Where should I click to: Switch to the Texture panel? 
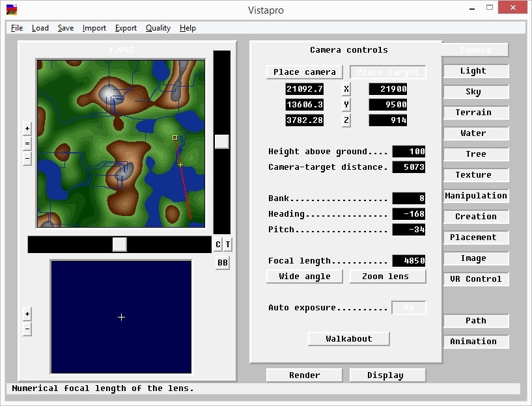[476, 175]
